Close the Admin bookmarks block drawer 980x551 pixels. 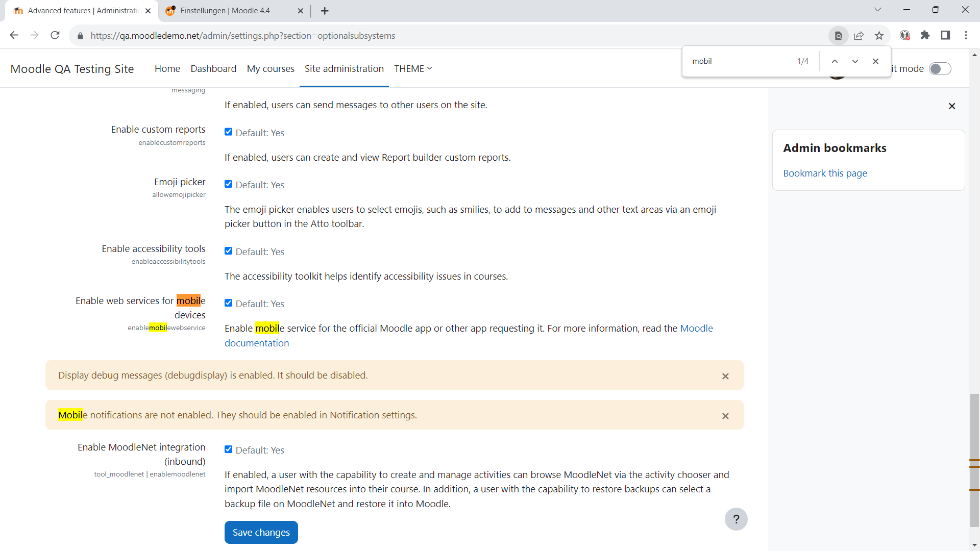click(x=952, y=106)
